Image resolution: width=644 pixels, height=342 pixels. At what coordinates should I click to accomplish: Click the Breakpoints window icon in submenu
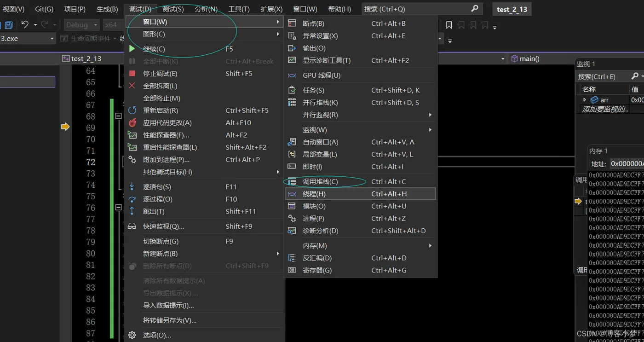(292, 23)
